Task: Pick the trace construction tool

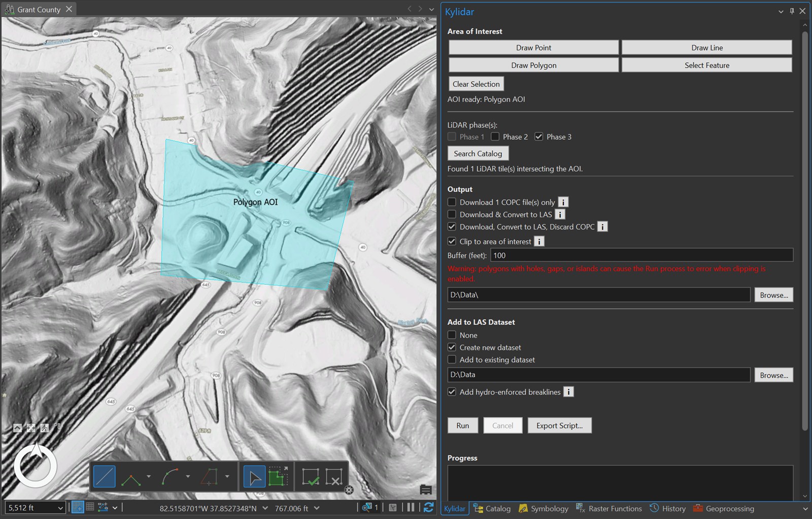Action: pyautogui.click(x=209, y=477)
